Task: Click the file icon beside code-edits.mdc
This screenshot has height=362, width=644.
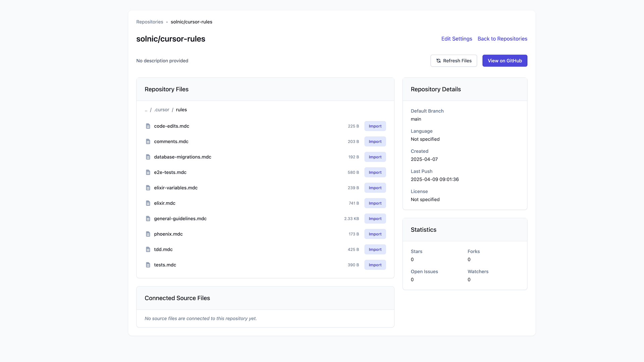Action: tap(149, 126)
